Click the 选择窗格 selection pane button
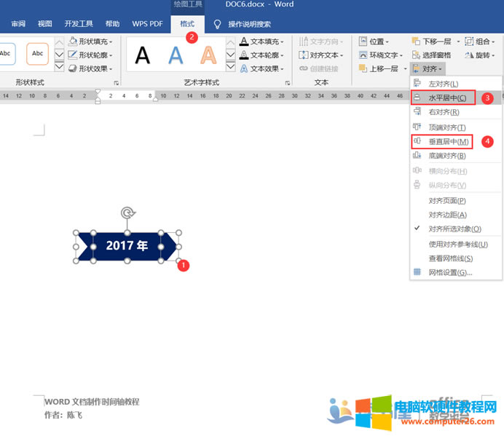 [x=431, y=55]
